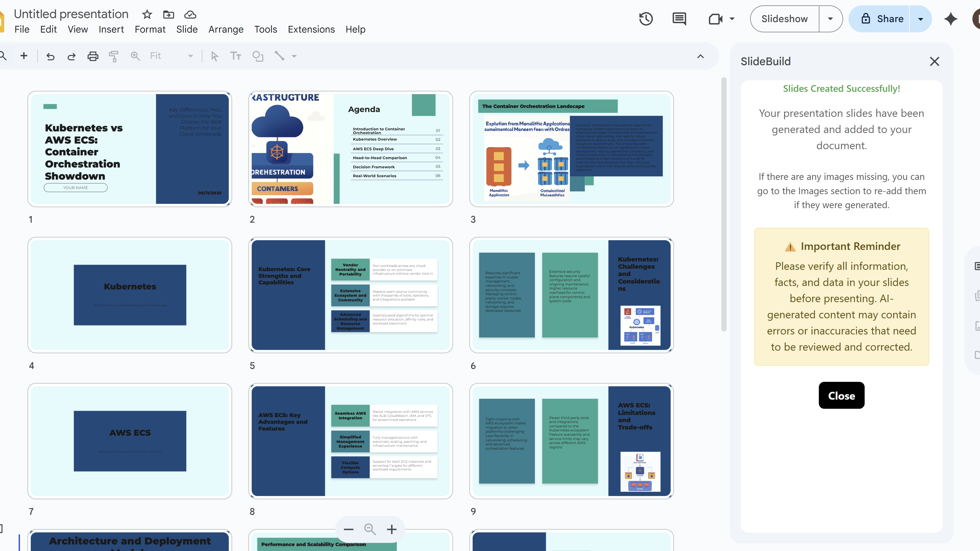Select slide 7 AWS ECS section thumbnail

[x=130, y=441]
